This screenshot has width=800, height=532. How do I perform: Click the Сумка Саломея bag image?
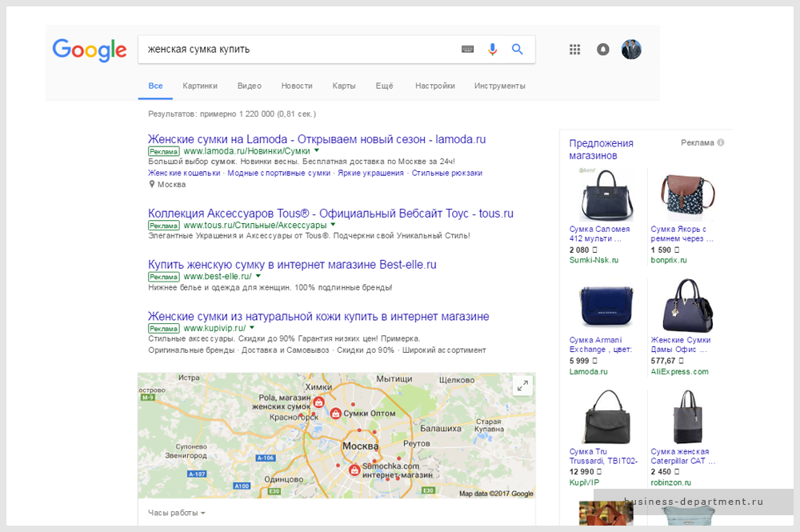click(x=606, y=195)
